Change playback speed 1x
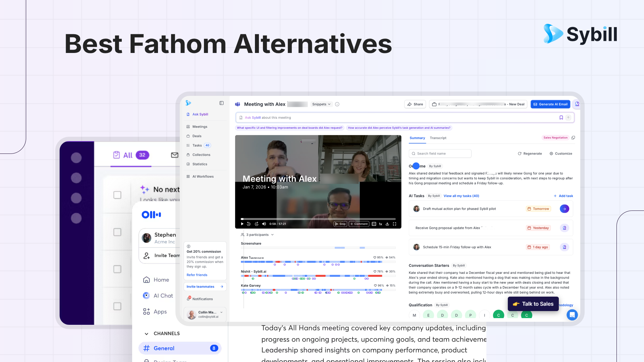Image resolution: width=644 pixels, height=362 pixels. (x=381, y=224)
